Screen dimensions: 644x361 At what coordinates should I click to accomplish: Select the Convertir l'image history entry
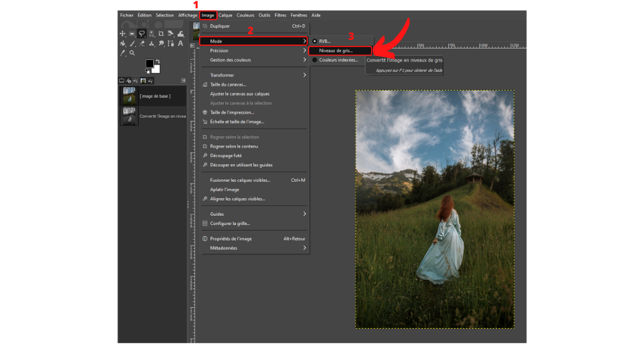[153, 117]
